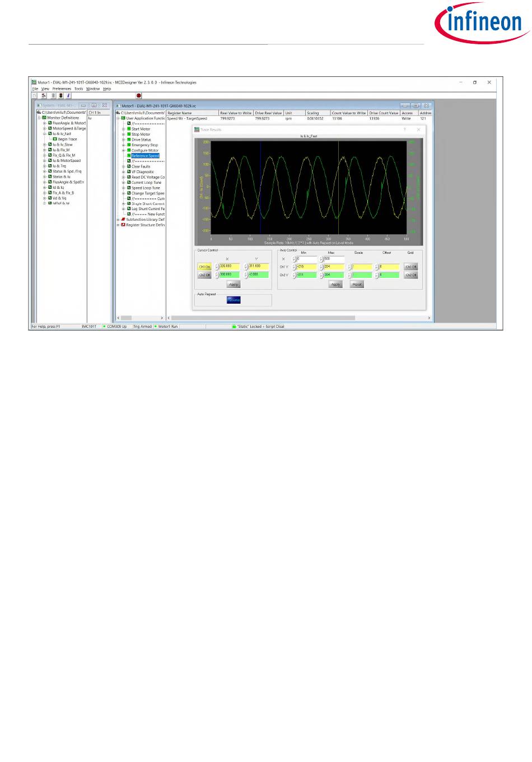The width and height of the screenshot is (532, 762).
Task: Click the X axis Max field
Action: 334,259
